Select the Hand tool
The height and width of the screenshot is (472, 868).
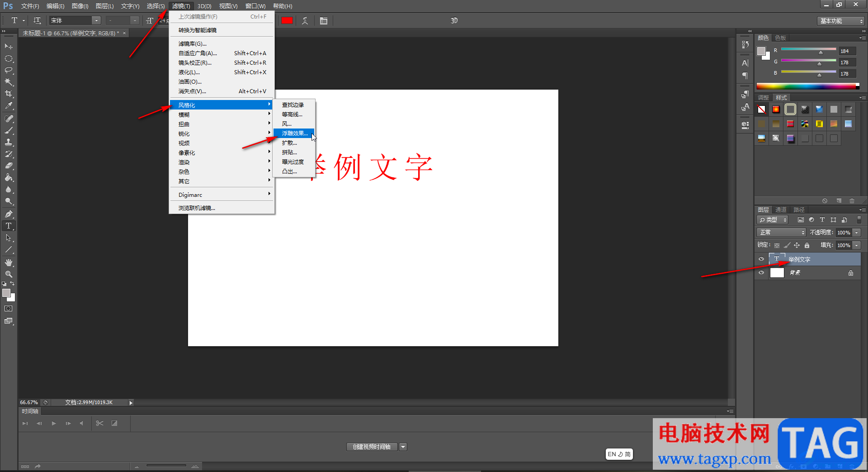(9, 262)
